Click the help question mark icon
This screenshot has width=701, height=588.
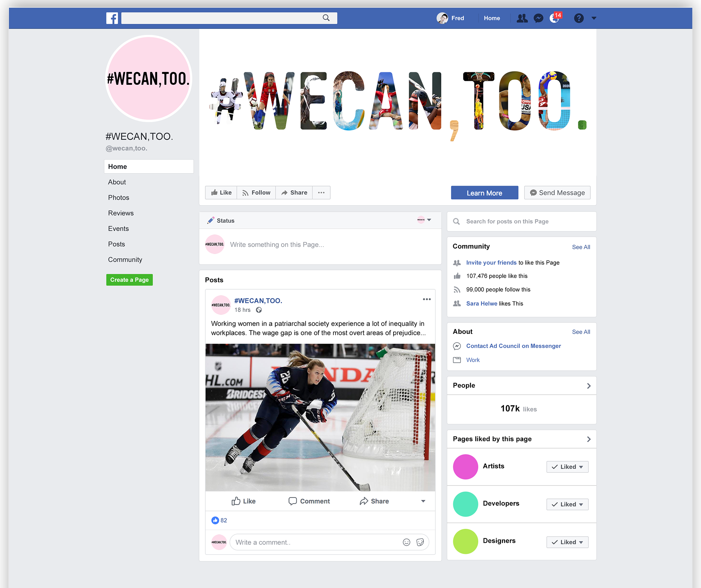[x=579, y=18]
